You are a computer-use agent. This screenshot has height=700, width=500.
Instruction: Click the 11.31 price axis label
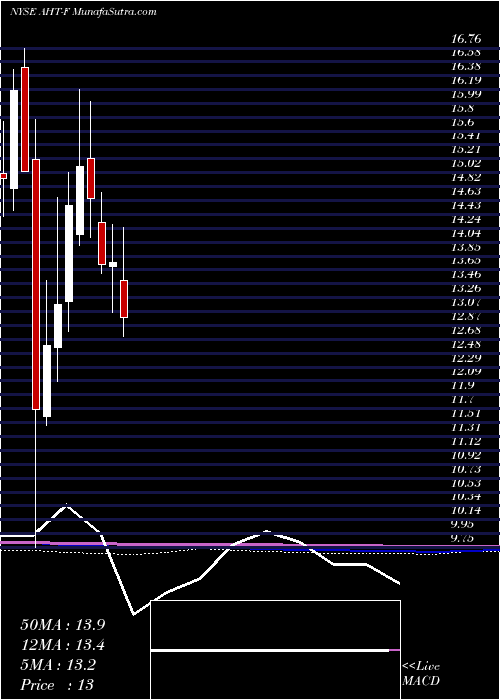pyautogui.click(x=466, y=428)
